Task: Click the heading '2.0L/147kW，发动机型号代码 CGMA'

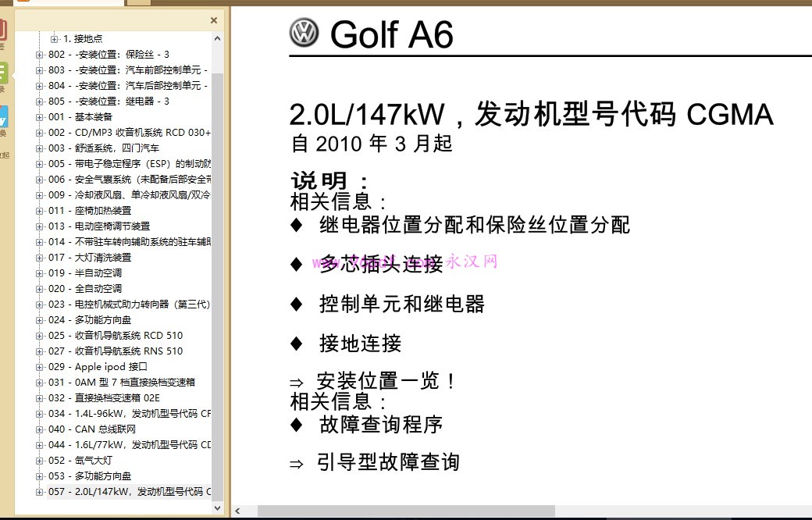Action: (532, 115)
